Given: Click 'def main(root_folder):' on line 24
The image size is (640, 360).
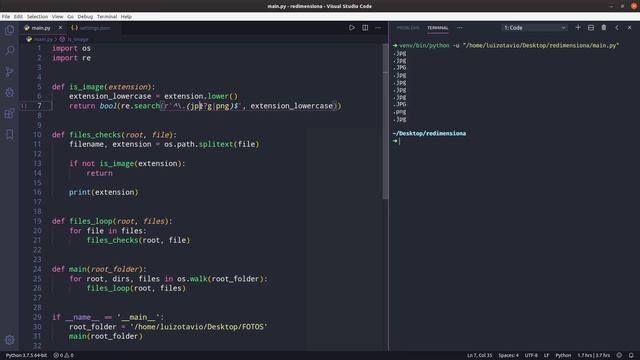Looking at the screenshot, I should click(x=99, y=269).
